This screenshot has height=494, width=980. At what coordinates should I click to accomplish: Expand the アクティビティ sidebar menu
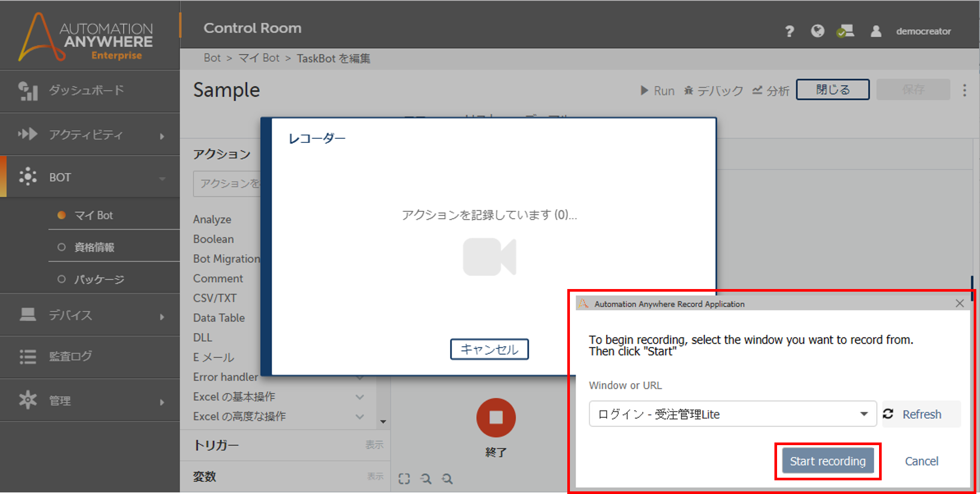[x=90, y=135]
